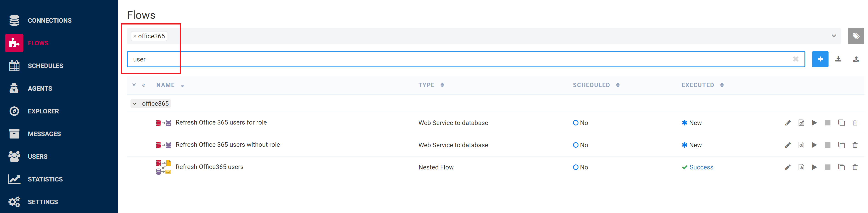This screenshot has height=213, width=868.
Task: Click the manage tags icon button
Action: coord(856,36)
